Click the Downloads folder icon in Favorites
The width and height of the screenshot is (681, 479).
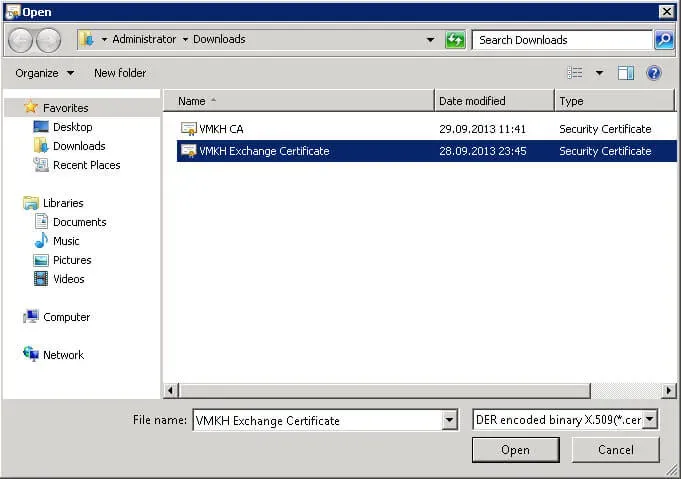coord(41,145)
